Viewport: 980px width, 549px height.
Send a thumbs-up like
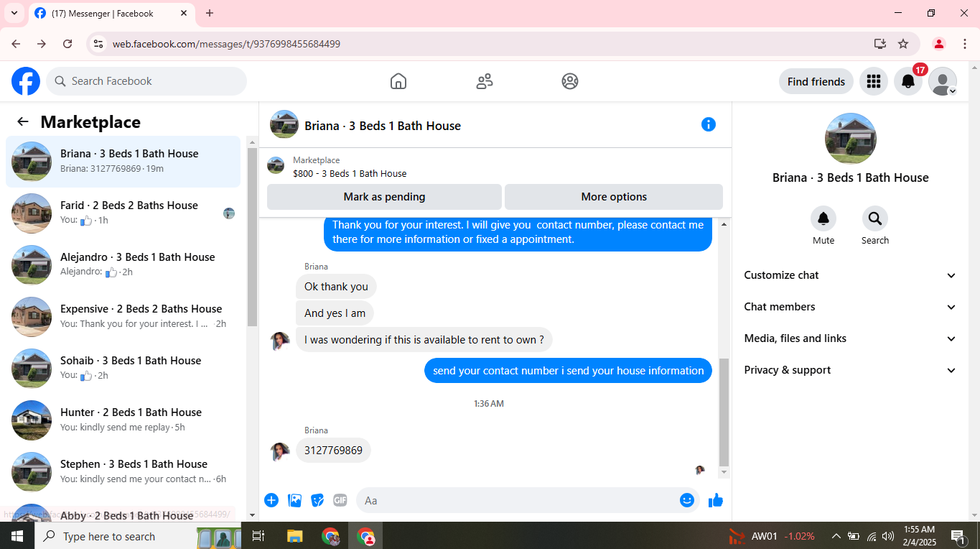coord(716,500)
